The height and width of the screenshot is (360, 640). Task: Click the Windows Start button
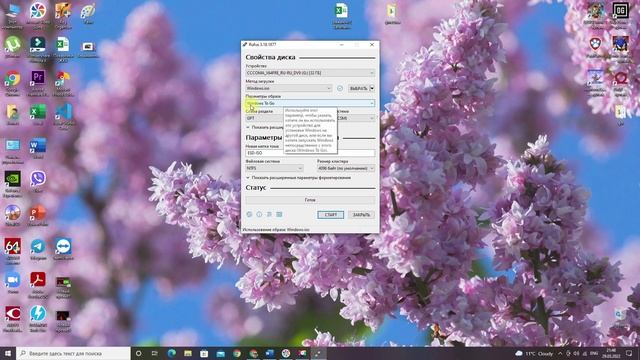pos(8,353)
